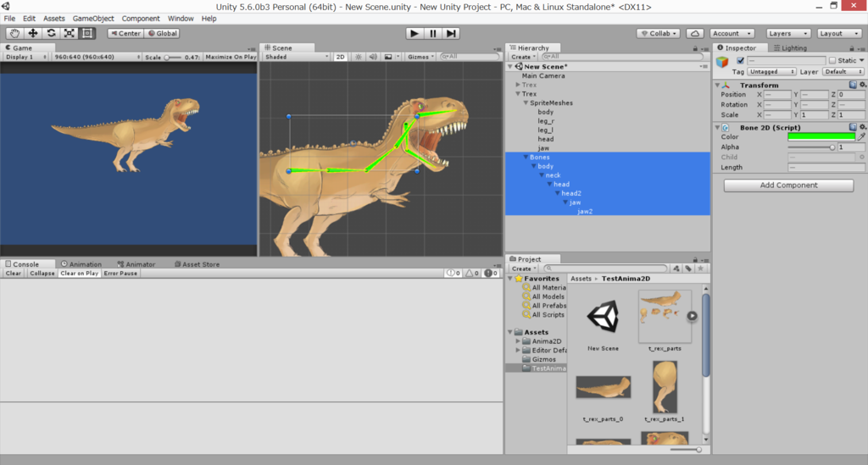The width and height of the screenshot is (868, 465).
Task: Toggle Maximize On Play
Action: click(231, 57)
